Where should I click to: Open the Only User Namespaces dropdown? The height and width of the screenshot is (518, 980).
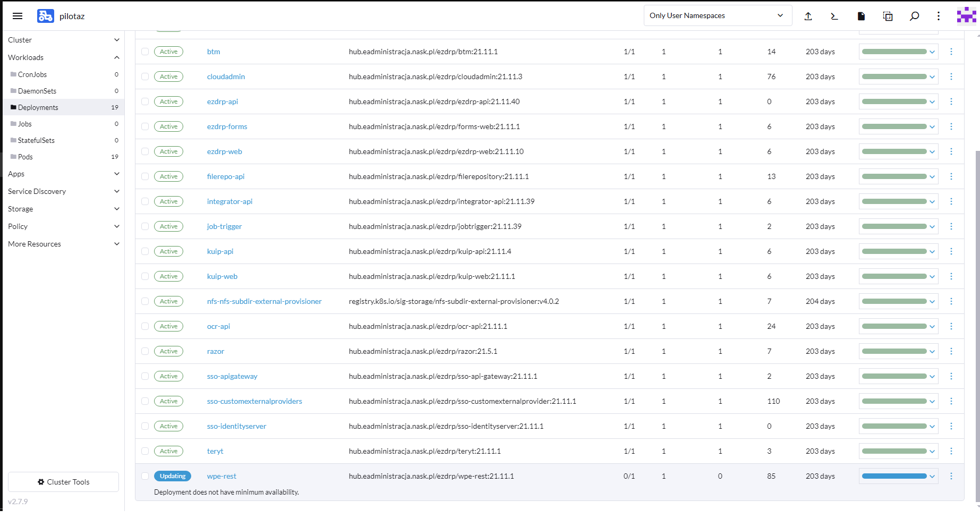click(x=717, y=15)
